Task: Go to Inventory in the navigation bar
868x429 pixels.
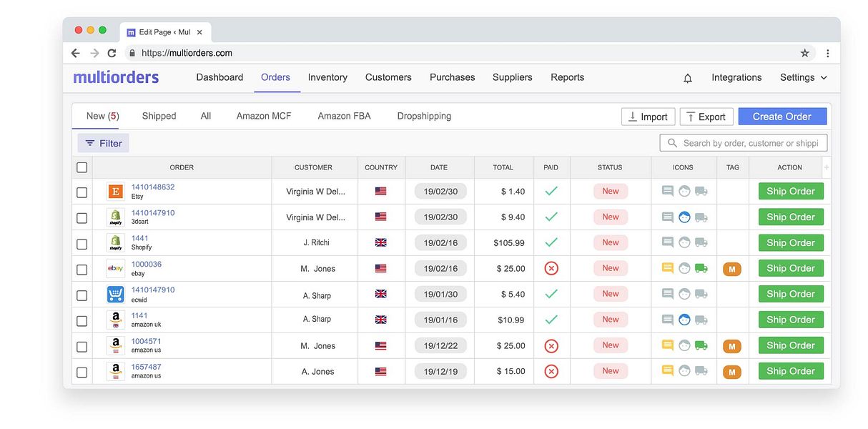Action: (327, 77)
